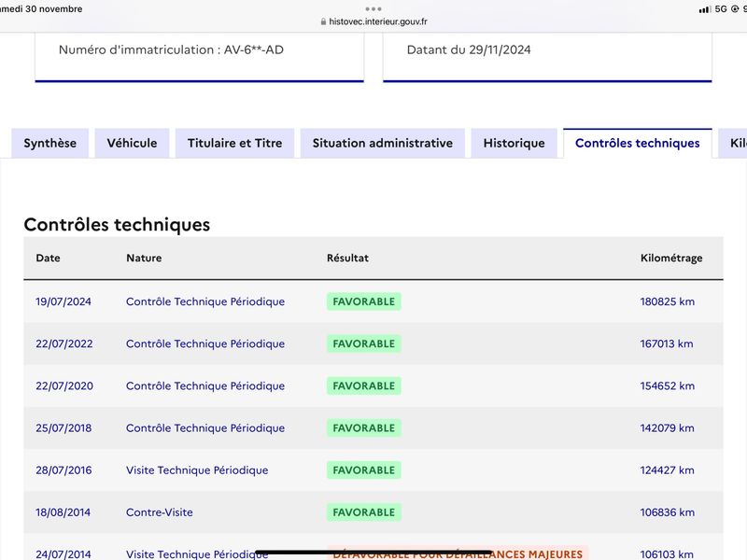Click the Résultat column header
The width and height of the screenshot is (747, 560).
point(347,259)
